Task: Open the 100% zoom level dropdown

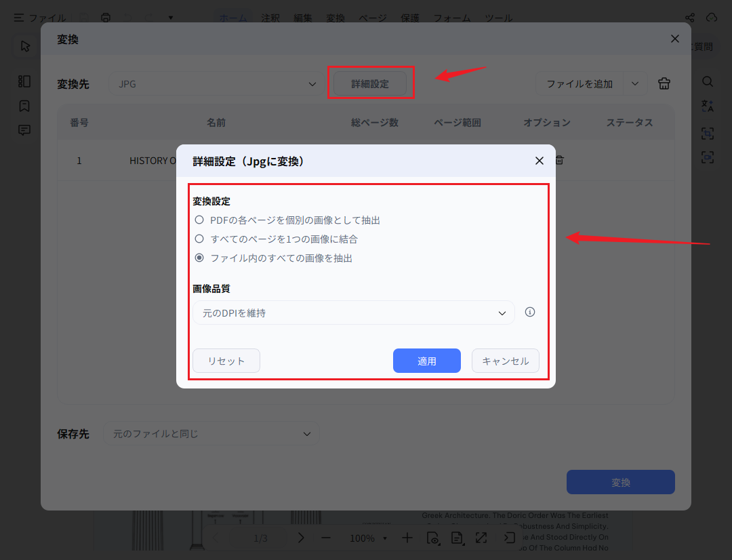Action: 369,538
